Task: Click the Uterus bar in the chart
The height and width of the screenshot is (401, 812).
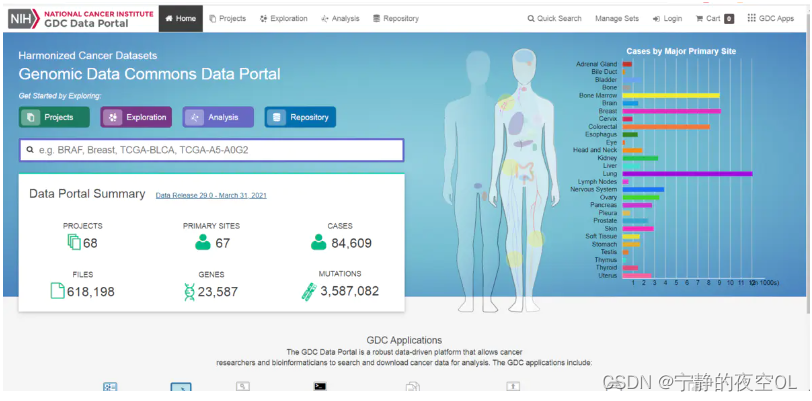Action: (x=637, y=276)
